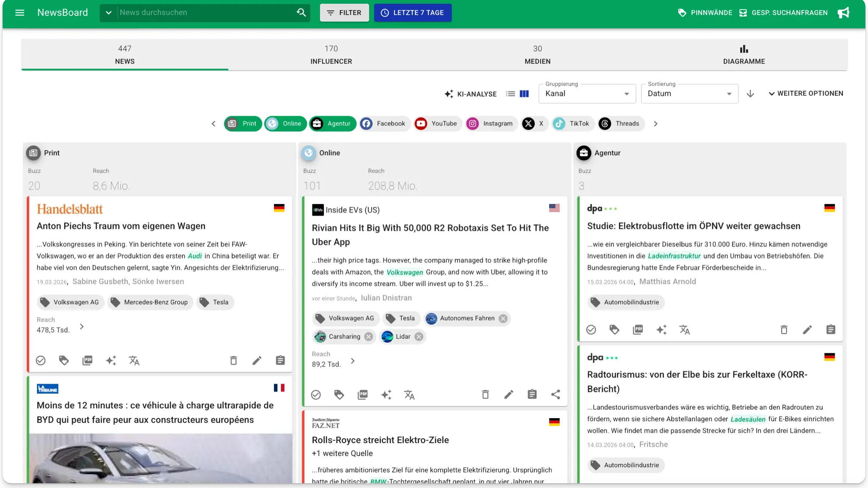Open Gesp. Suchanfragen
868x488 pixels.
pos(783,13)
